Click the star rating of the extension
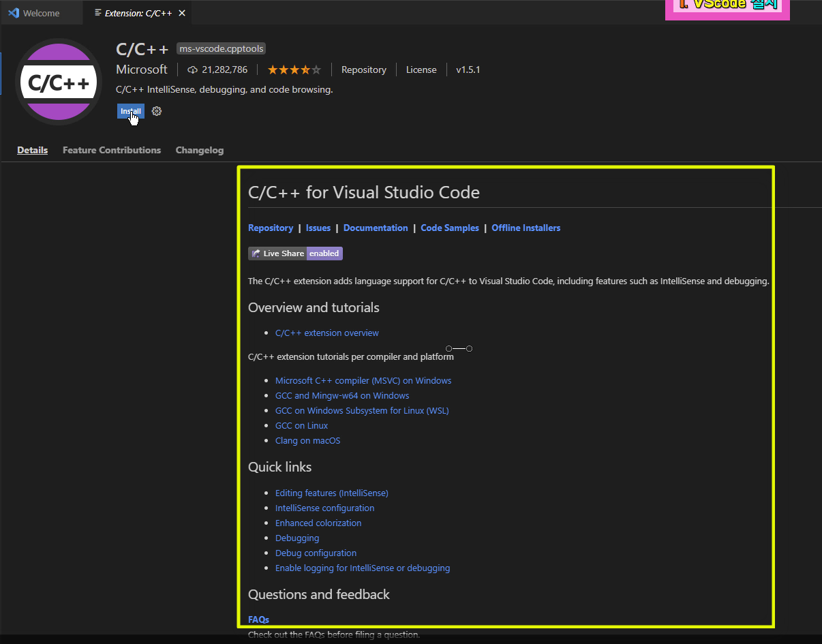The image size is (822, 644). [x=294, y=70]
